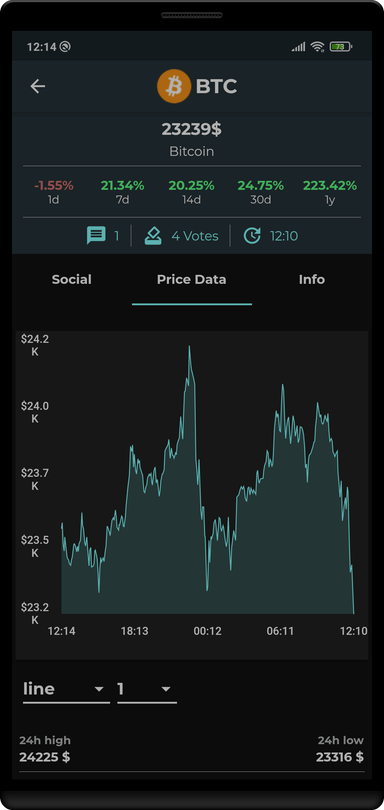Image resolution: width=384 pixels, height=810 pixels.
Task: Tap the battery icon in status bar
Action: [x=341, y=47]
